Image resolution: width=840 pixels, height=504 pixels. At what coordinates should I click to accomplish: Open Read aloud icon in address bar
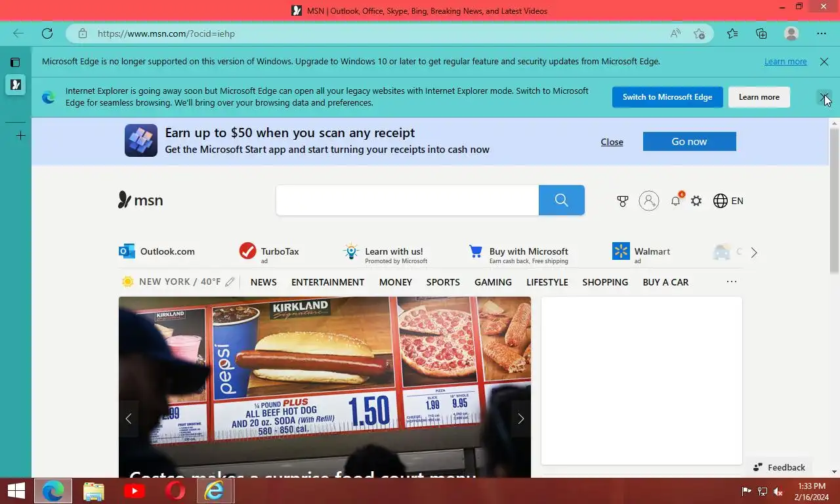pyautogui.click(x=675, y=33)
